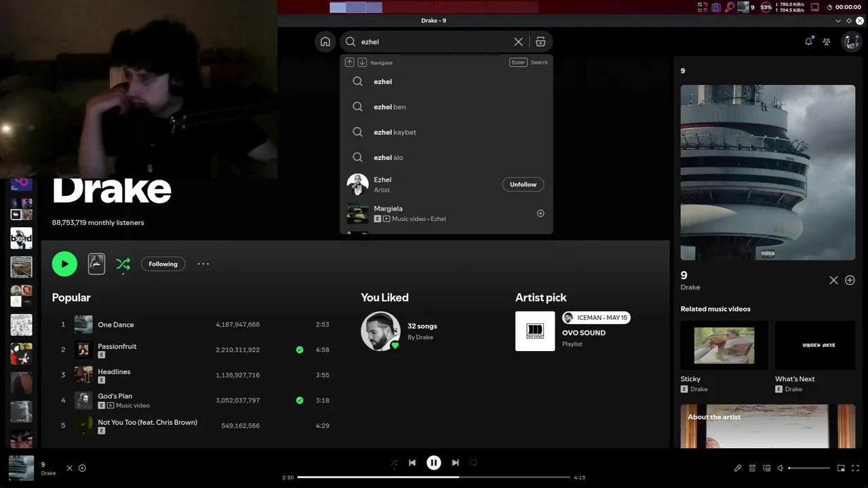Toggle liked checkmark on Passionfruit
This screenshot has height=488, width=868.
[299, 350]
